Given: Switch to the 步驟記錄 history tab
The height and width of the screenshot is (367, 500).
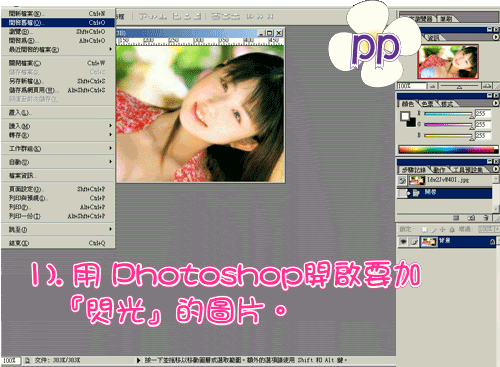Looking at the screenshot, I should (x=413, y=170).
